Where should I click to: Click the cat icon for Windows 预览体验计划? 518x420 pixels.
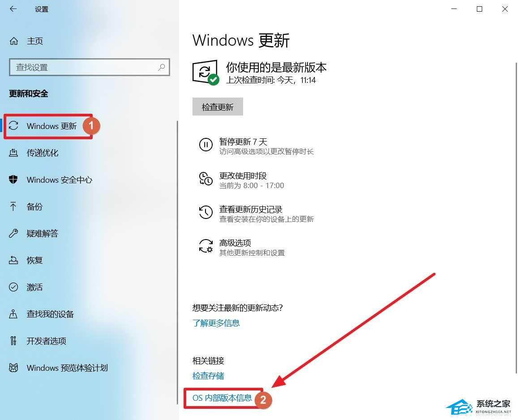click(13, 368)
